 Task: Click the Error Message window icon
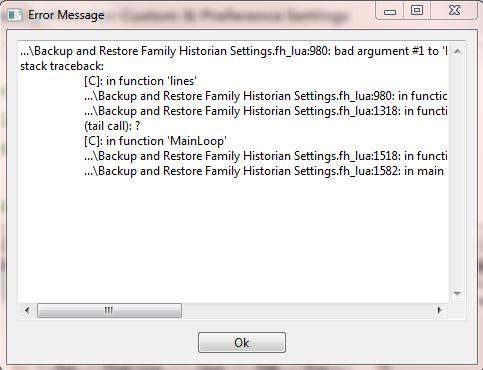click(15, 15)
